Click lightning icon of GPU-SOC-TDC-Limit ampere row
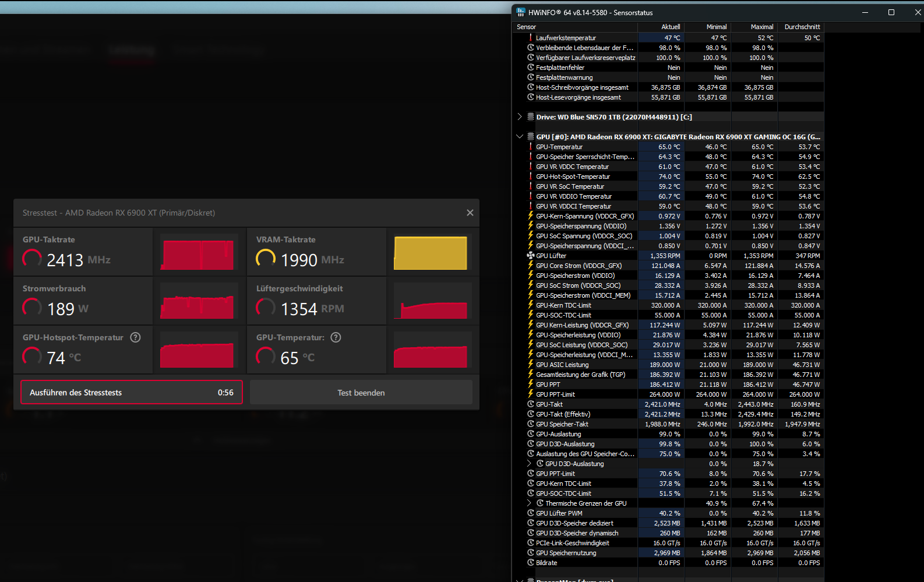 531,315
